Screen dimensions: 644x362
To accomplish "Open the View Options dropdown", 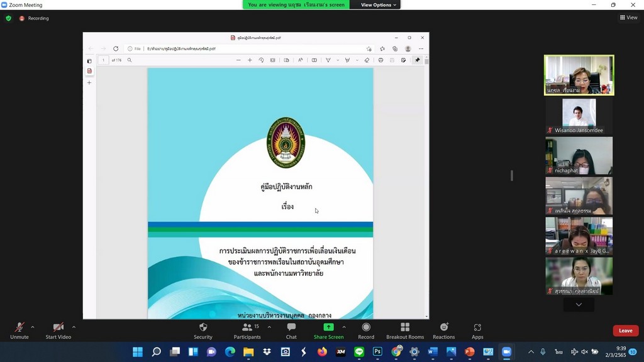I will (378, 5).
